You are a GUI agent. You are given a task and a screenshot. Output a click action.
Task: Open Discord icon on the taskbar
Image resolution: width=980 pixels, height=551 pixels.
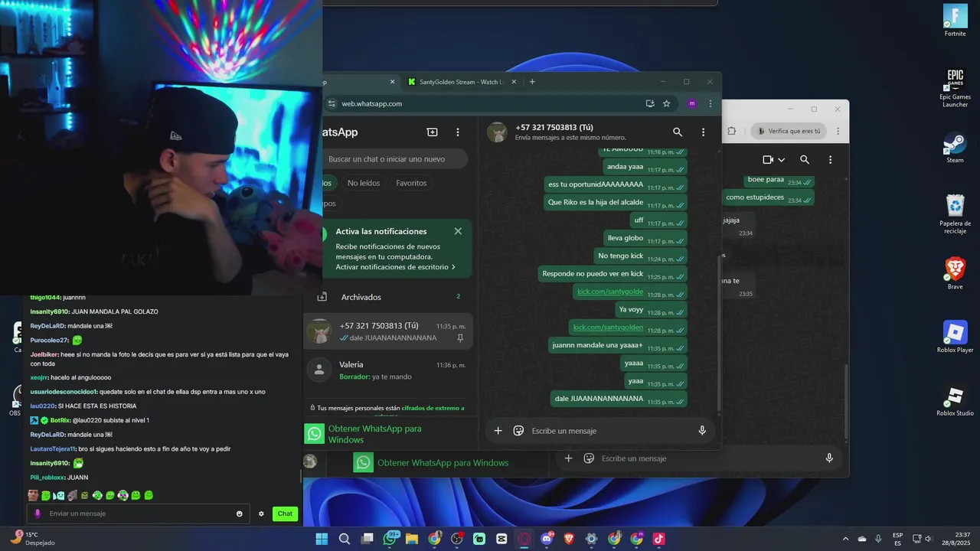(x=547, y=539)
